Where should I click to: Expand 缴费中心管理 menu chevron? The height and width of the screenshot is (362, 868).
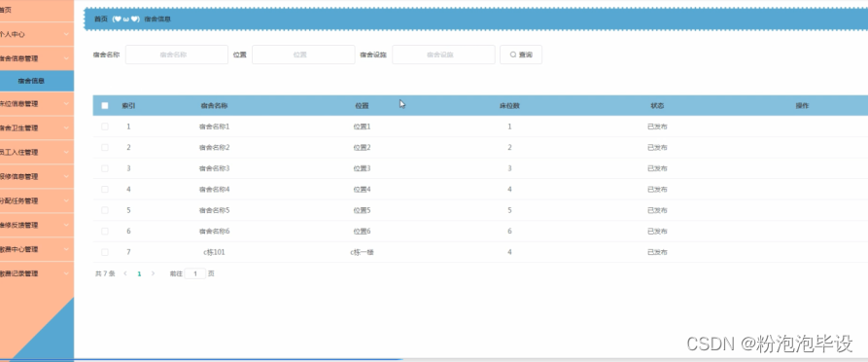66,250
